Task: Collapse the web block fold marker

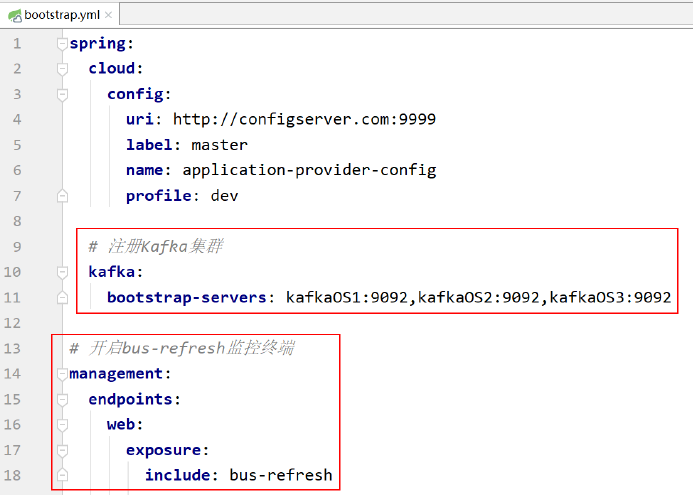Action: click(62, 424)
